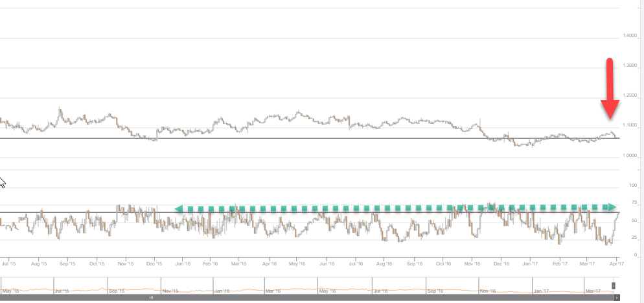The height and width of the screenshot is (303, 644).
Task: Click the scrollbar's right arrow button
Action: pyautogui.click(x=617, y=298)
